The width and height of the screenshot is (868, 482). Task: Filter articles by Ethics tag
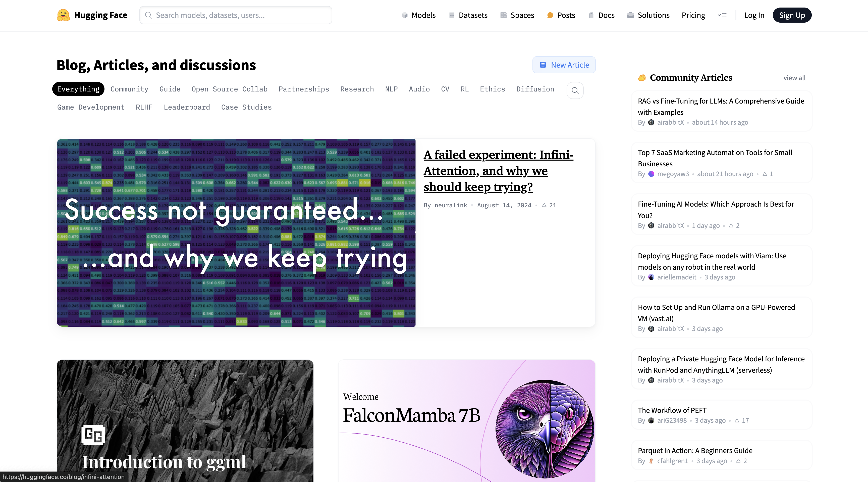(x=492, y=89)
